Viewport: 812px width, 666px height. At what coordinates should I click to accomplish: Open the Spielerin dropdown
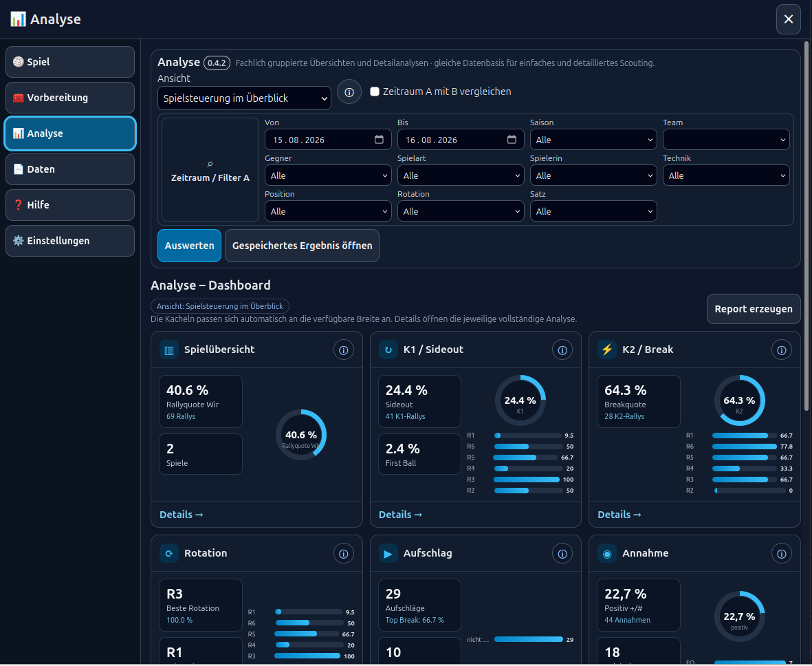point(593,175)
